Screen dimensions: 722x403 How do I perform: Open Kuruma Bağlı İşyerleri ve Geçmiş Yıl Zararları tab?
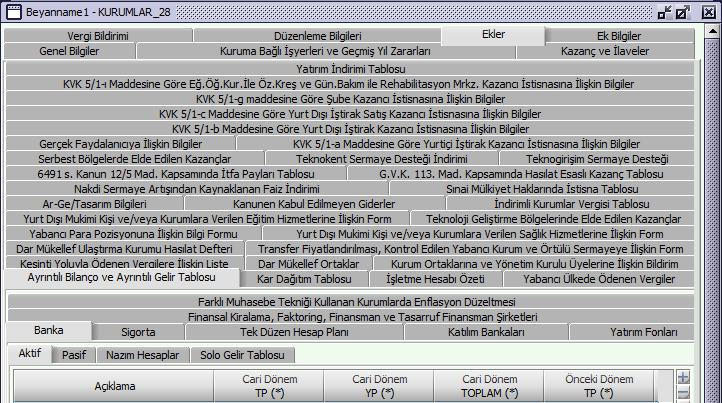tap(326, 51)
